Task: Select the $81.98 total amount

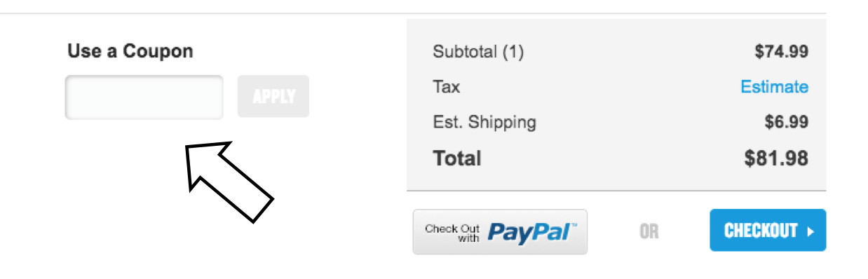Action: 776,158
